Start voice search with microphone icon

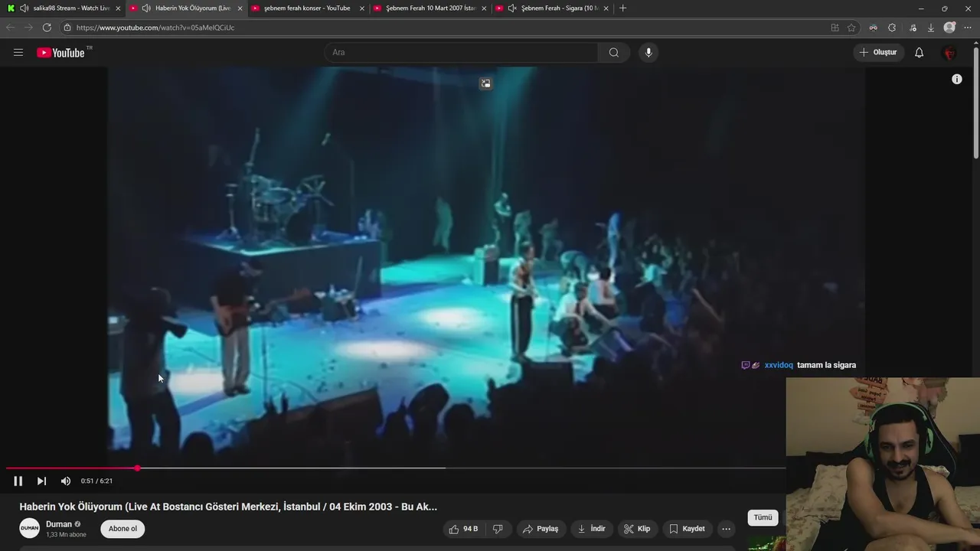tap(648, 53)
